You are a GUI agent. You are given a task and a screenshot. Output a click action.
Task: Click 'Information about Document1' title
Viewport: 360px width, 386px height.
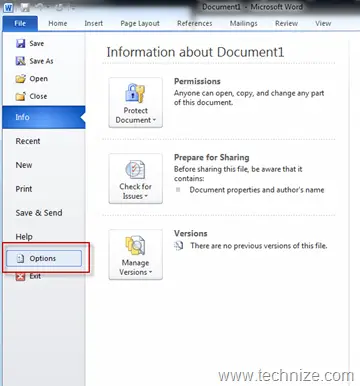click(x=195, y=52)
